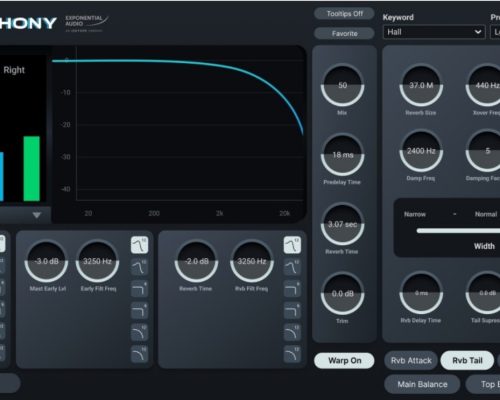Select the highlighted top filter type in Reverb filter panel
The width and height of the screenshot is (500, 400).
[x=292, y=245]
